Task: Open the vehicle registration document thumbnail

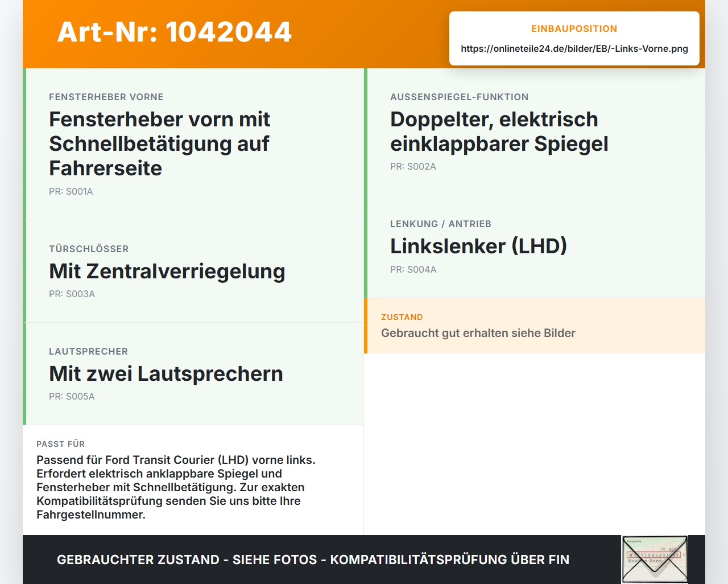Action: point(655,560)
